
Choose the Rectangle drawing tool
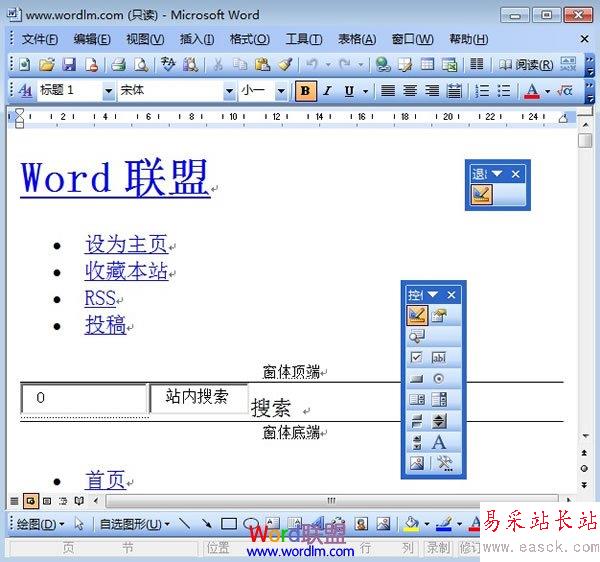(x=229, y=523)
